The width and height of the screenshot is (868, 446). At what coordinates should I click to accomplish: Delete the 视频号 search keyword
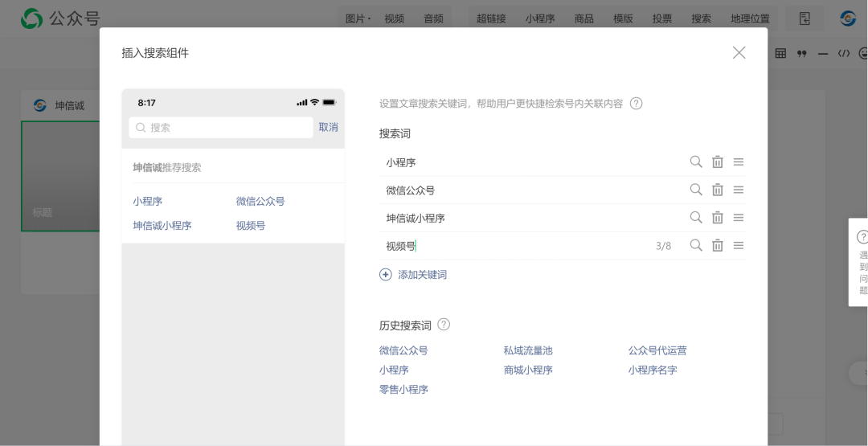pos(718,245)
